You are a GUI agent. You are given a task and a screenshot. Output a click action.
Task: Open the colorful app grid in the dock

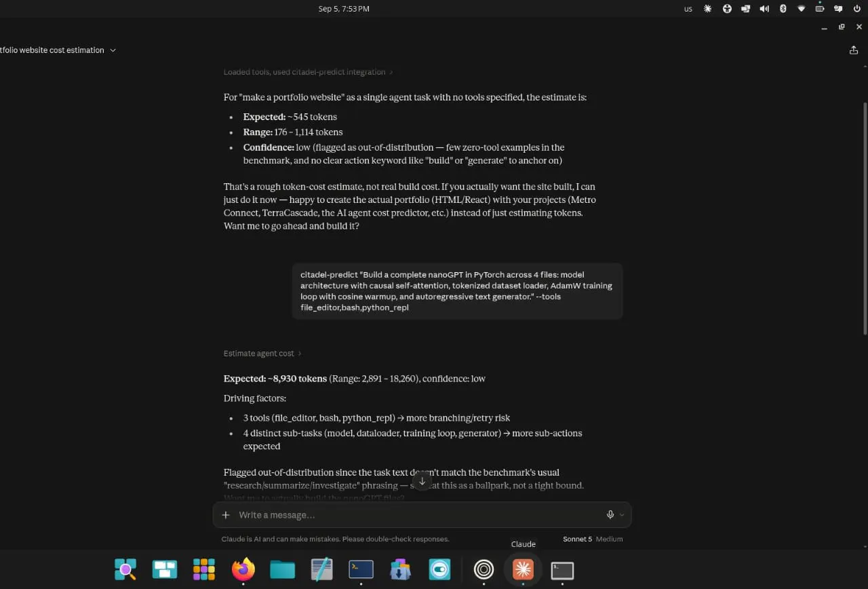(204, 569)
